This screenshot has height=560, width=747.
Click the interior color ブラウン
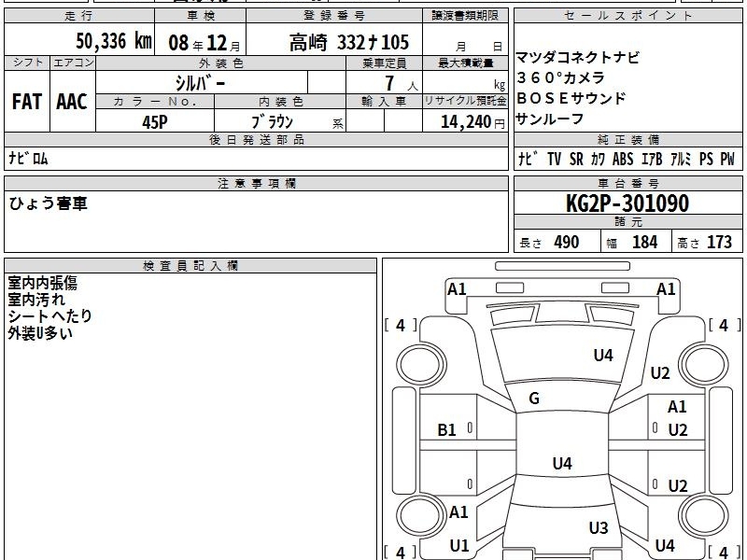point(272,122)
